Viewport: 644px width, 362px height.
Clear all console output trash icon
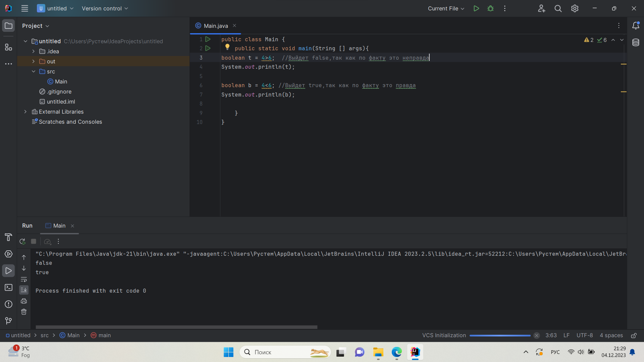point(24,312)
